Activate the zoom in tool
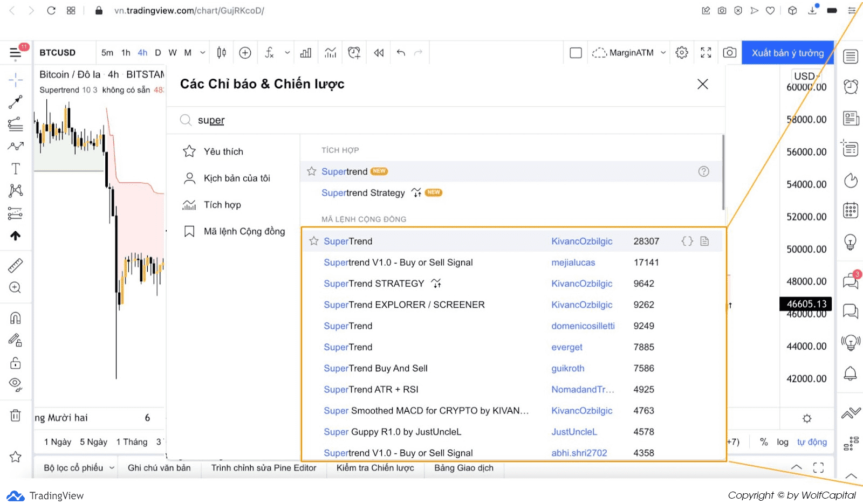 click(x=16, y=287)
